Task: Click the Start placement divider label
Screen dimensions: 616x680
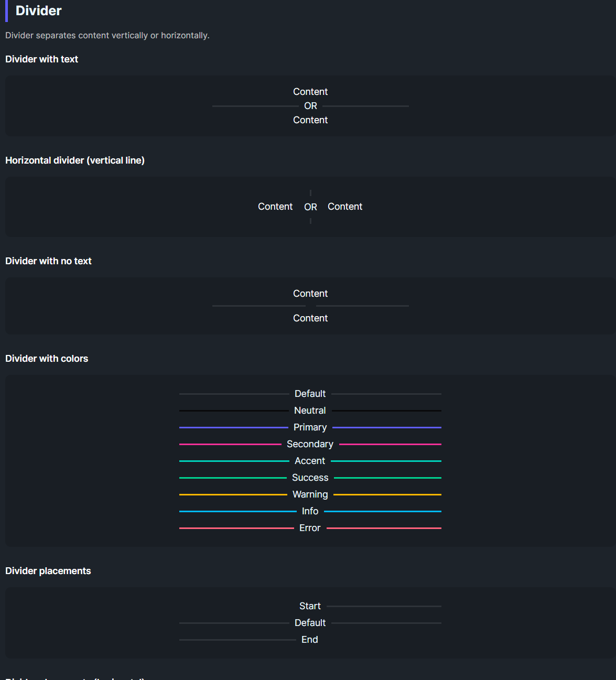Action: (x=310, y=606)
